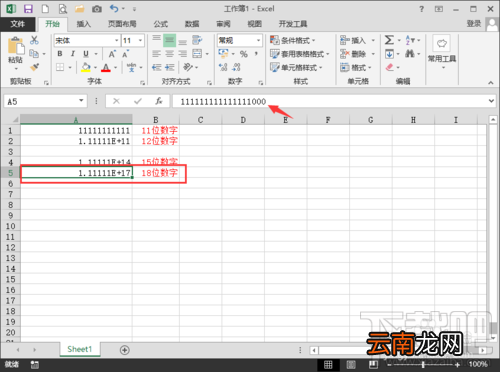500x372 pixels.
Task: Toggle italic formatting
Action: coord(73,54)
